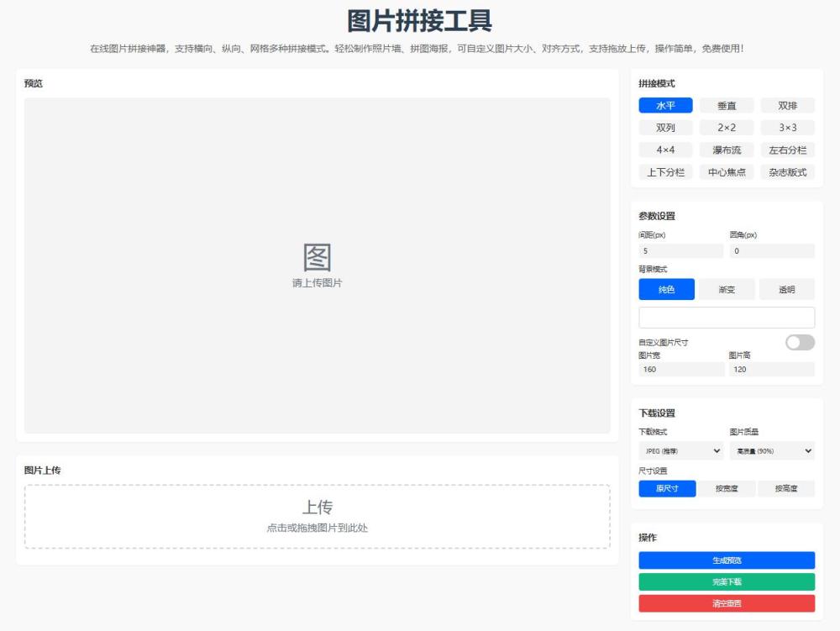Switch to 垂直 stitching mode
840x631 pixels.
726,105
